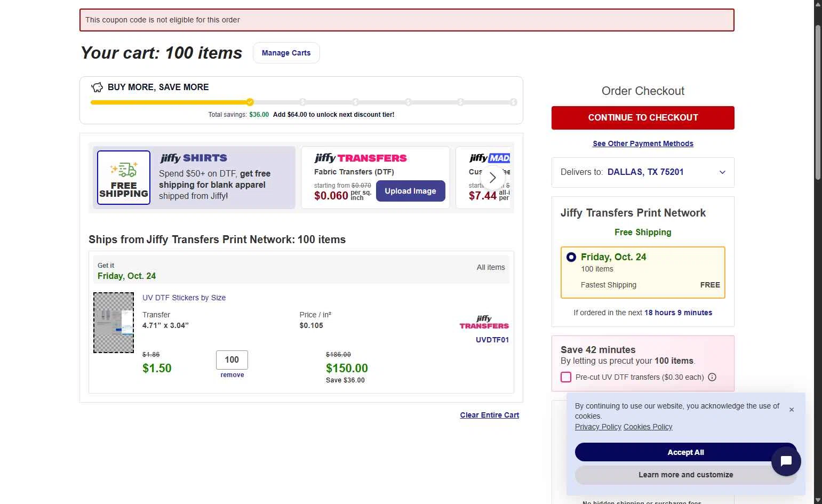Close the cookie notice banner
Screen dimensions: 822x504
pyautogui.click(x=792, y=410)
